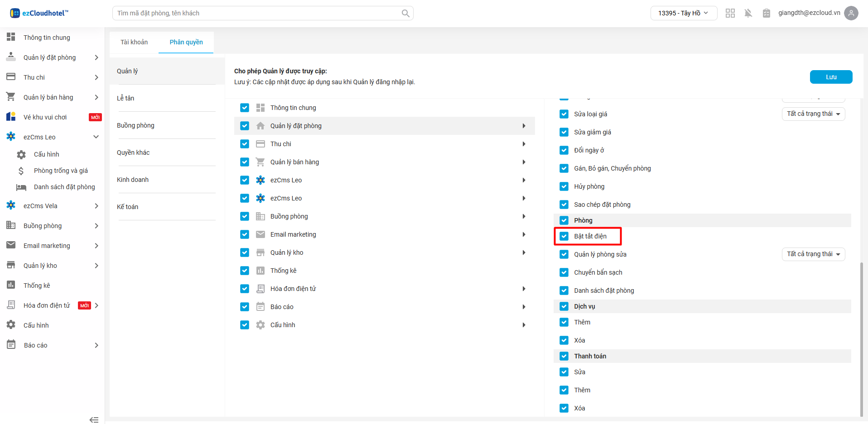Click the search magnifier icon
This screenshot has height=424, width=868.
tap(405, 13)
